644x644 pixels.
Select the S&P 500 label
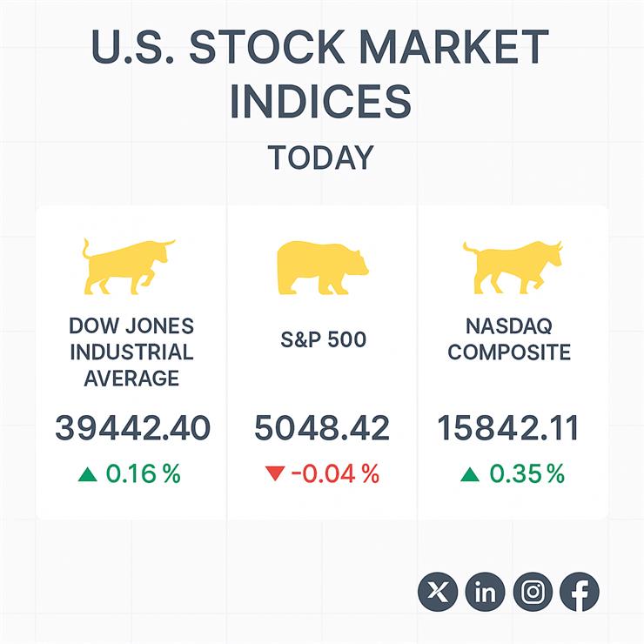pos(323,339)
